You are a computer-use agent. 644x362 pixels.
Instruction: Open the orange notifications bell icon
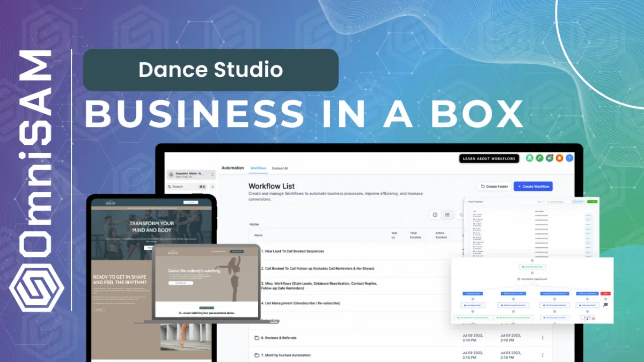coord(560,158)
